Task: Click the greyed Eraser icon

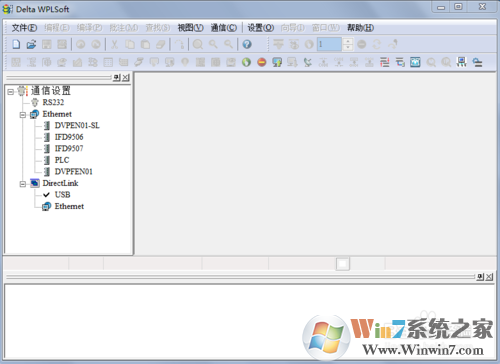Action: [161, 44]
